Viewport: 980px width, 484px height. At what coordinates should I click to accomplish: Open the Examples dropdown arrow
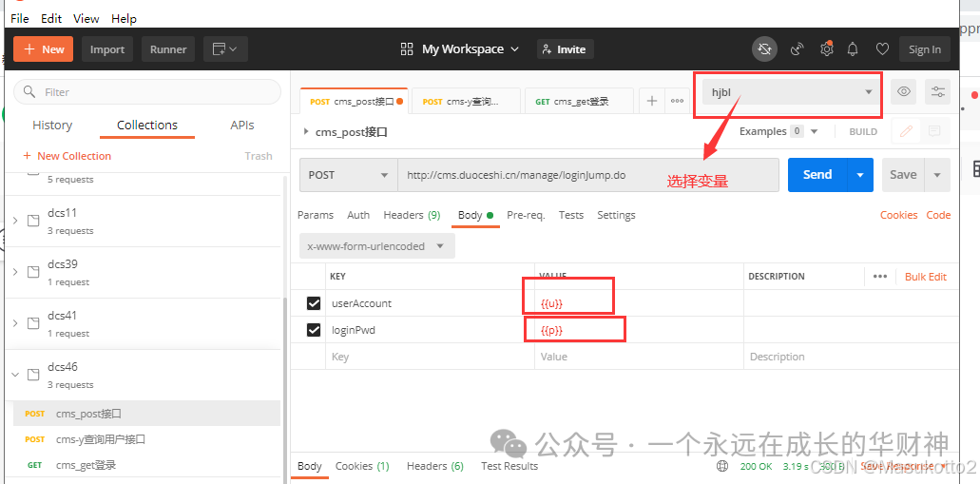pyautogui.click(x=814, y=131)
